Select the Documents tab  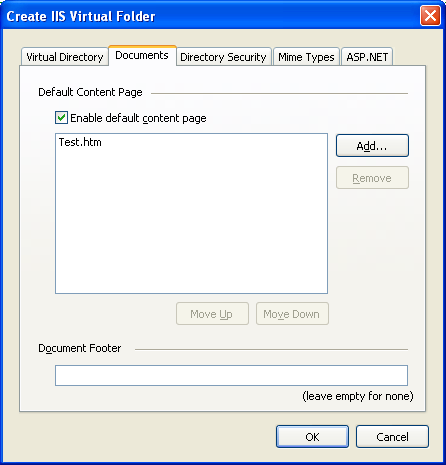coord(142,56)
